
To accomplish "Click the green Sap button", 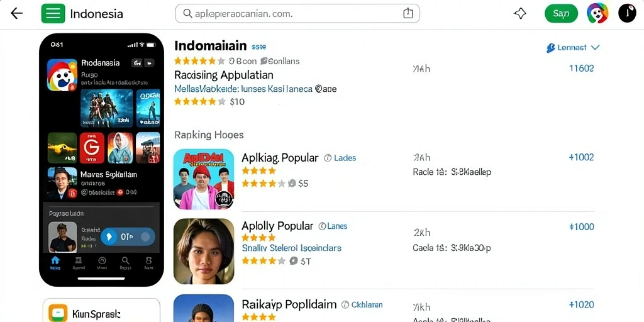I will (561, 14).
